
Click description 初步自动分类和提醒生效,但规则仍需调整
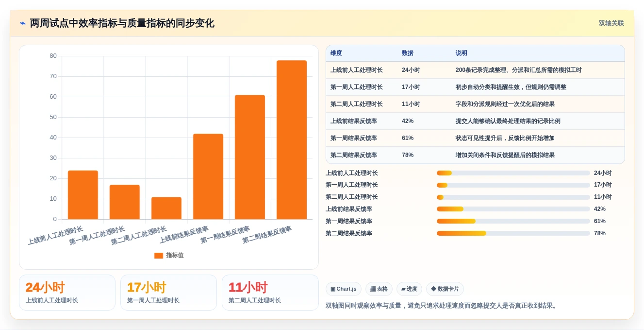(511, 87)
